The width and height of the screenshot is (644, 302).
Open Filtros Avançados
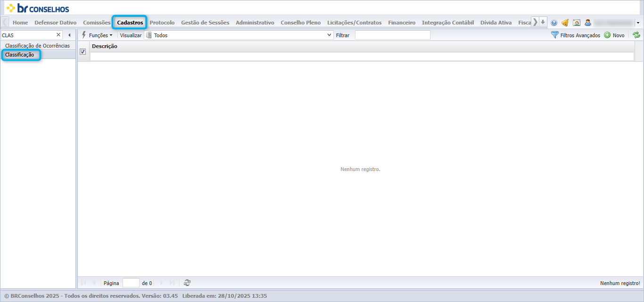click(576, 35)
